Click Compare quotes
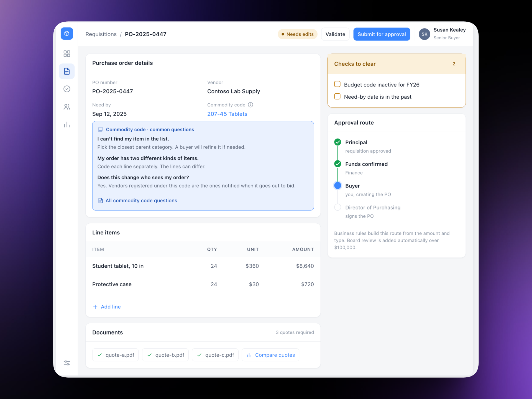The height and width of the screenshot is (399, 532). pyautogui.click(x=270, y=355)
